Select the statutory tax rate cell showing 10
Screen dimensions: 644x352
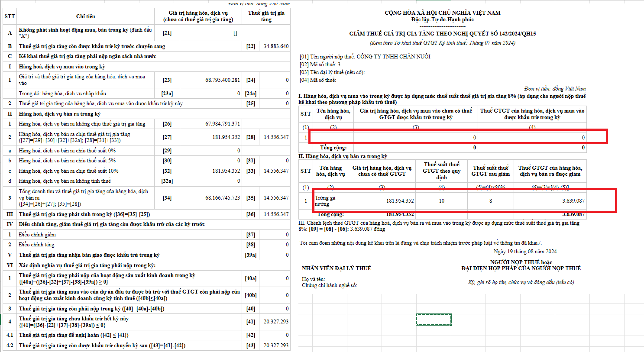pos(441,201)
